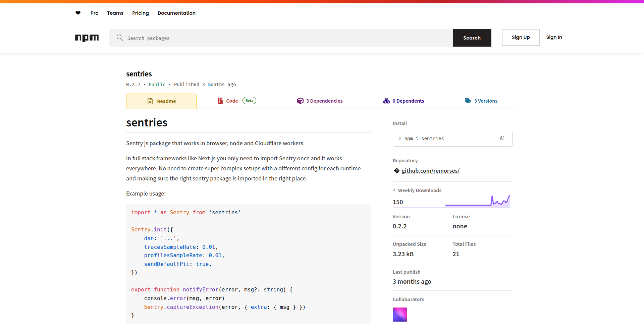
Task: Open the github.com/remorses repository link
Action: pyautogui.click(x=430, y=171)
